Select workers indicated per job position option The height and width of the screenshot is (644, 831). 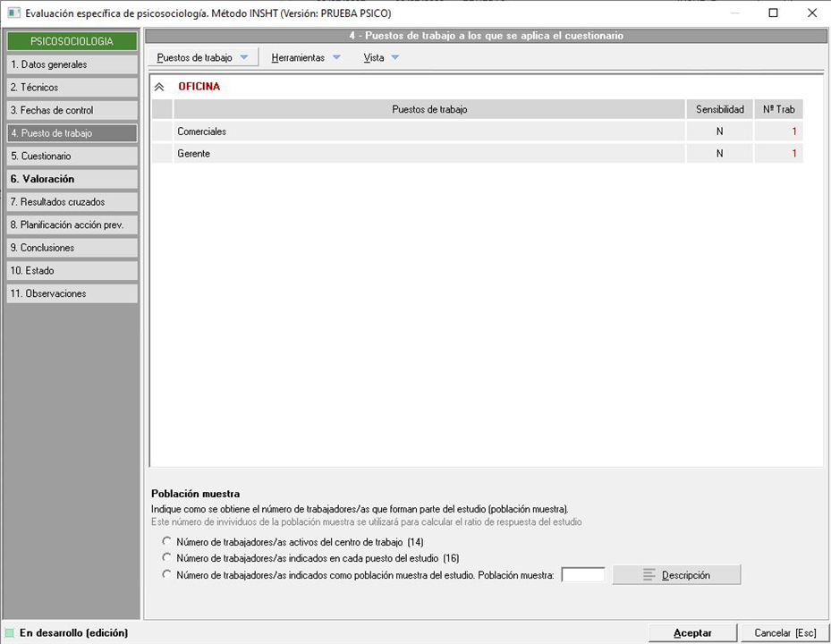tap(166, 558)
